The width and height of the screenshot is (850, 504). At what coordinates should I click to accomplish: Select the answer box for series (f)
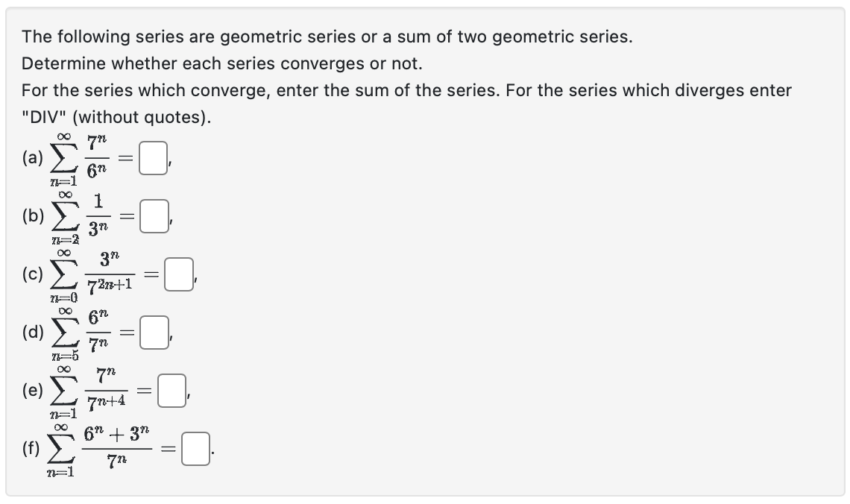pyautogui.click(x=195, y=449)
